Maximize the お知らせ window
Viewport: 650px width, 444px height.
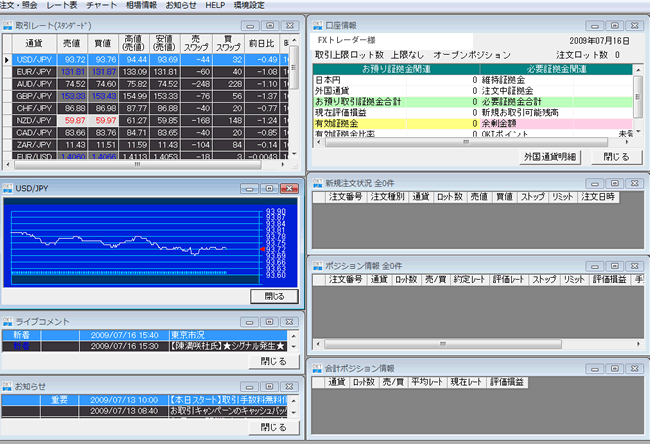(x=269, y=387)
